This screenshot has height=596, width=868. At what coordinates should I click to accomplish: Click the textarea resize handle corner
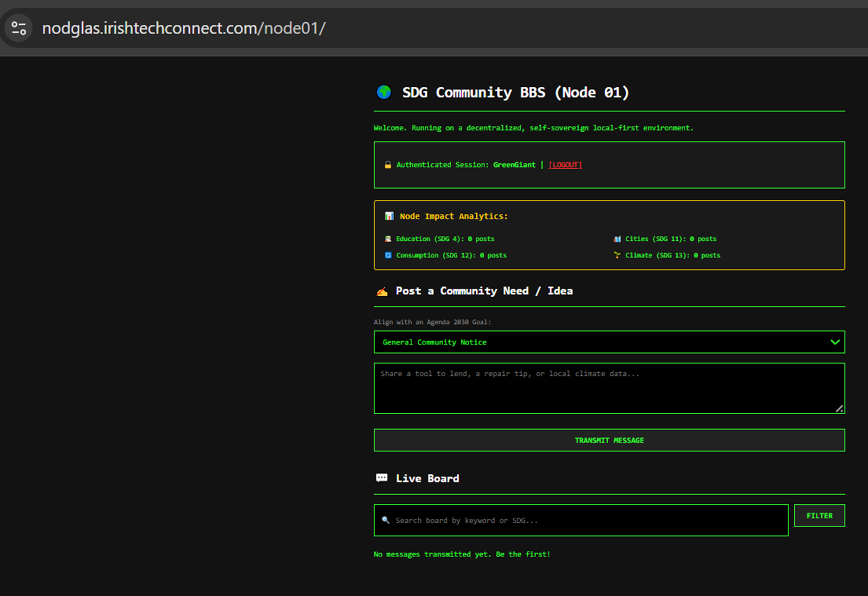click(x=839, y=408)
